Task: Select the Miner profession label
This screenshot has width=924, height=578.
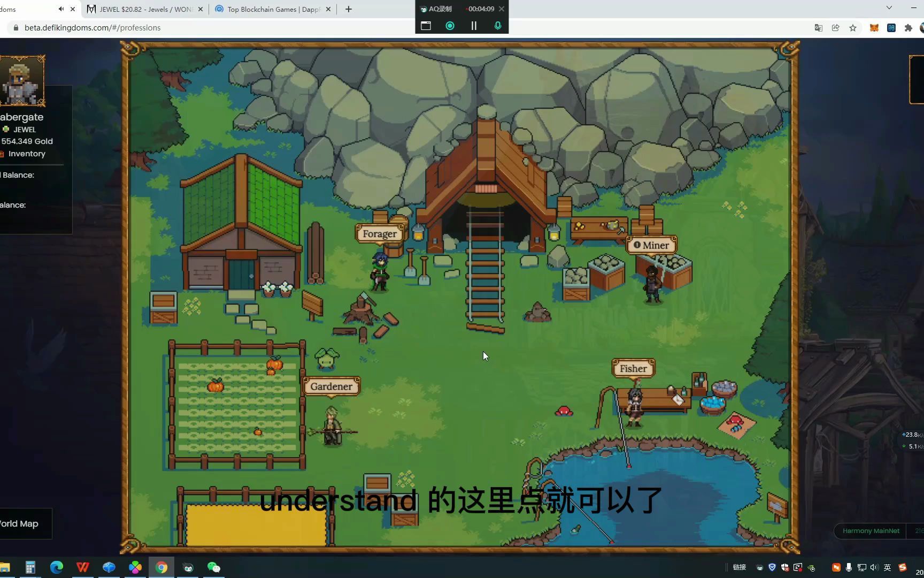Action: point(651,245)
